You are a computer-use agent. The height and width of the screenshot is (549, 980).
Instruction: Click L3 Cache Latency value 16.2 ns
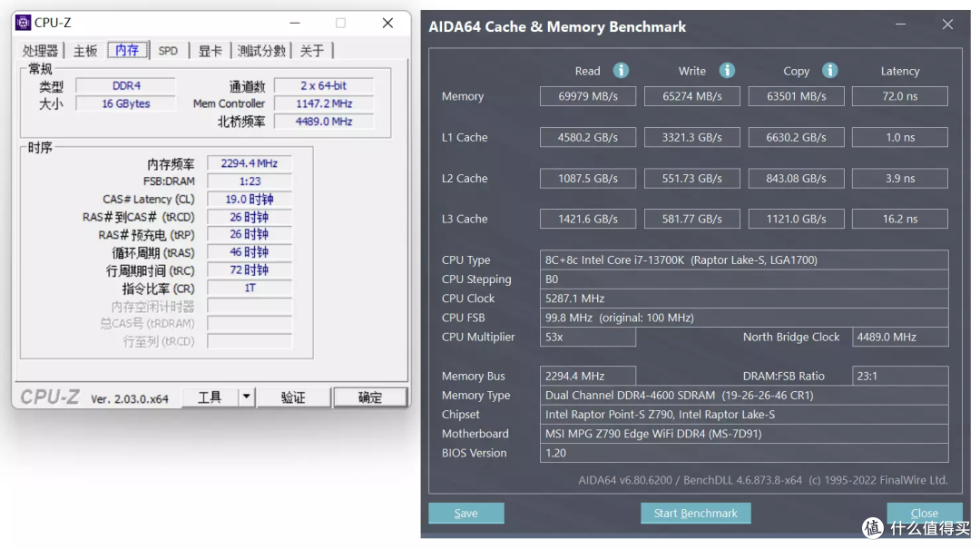pos(900,219)
